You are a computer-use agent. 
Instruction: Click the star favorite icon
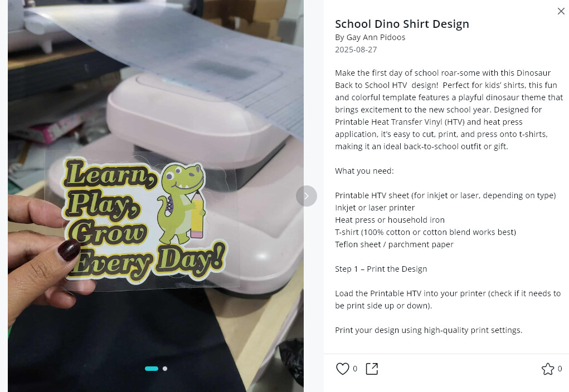(x=548, y=369)
